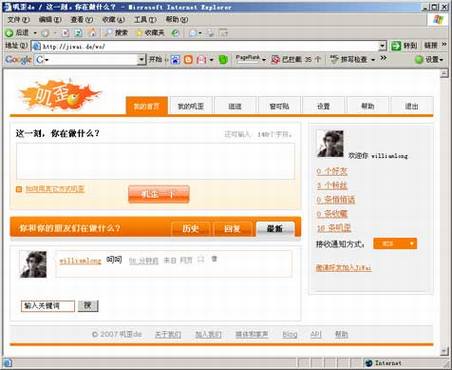Screen dimensions: 452x370
Task: Open the 搜索 (Search) toolbar button
Action: coord(116,33)
